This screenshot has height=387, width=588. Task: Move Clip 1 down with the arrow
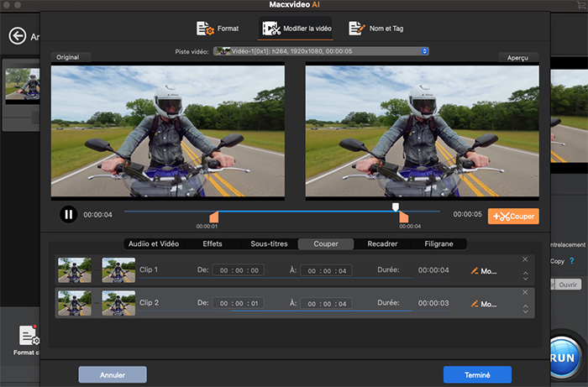[x=525, y=279]
